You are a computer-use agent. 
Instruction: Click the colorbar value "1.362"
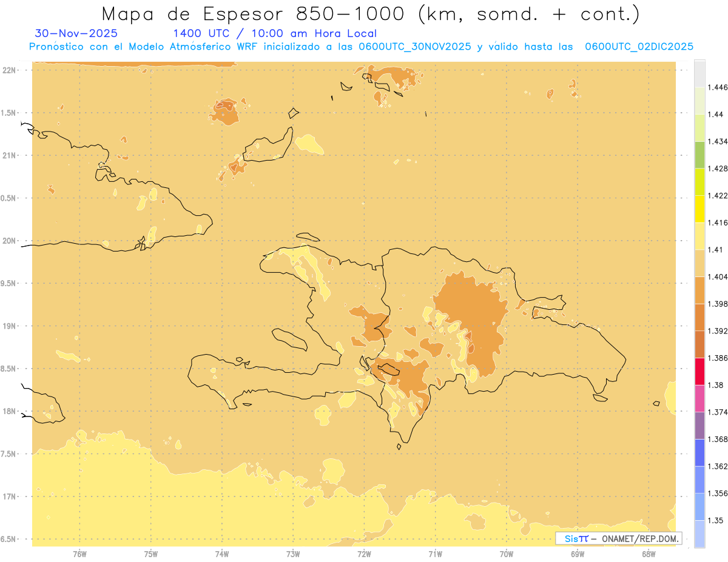718,466
